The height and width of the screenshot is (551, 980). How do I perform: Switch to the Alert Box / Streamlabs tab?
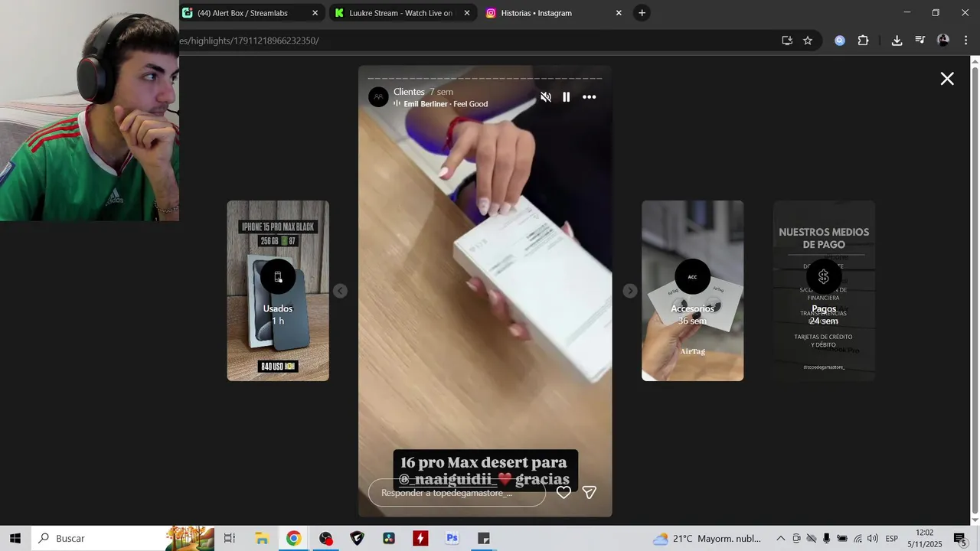pyautogui.click(x=243, y=13)
